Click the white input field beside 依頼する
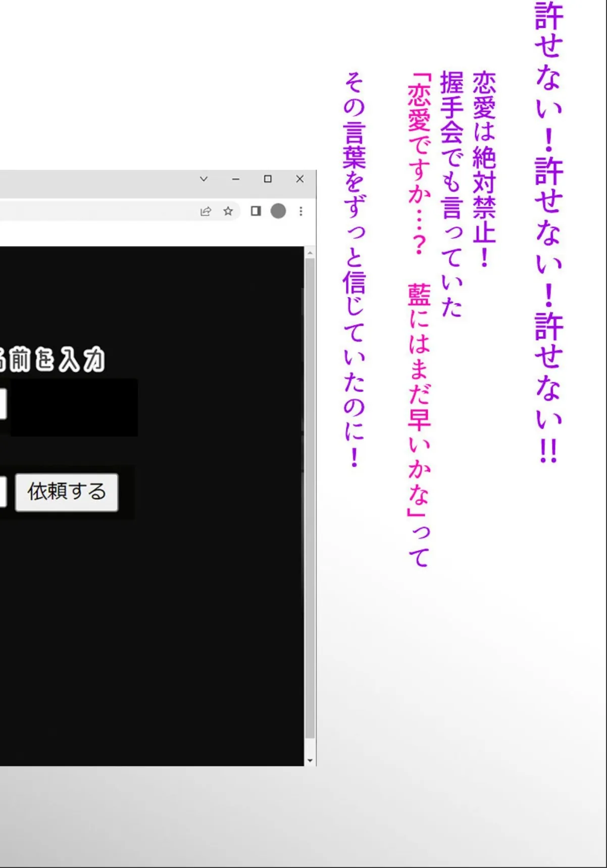Screen dimensions: 607x868 (3, 492)
